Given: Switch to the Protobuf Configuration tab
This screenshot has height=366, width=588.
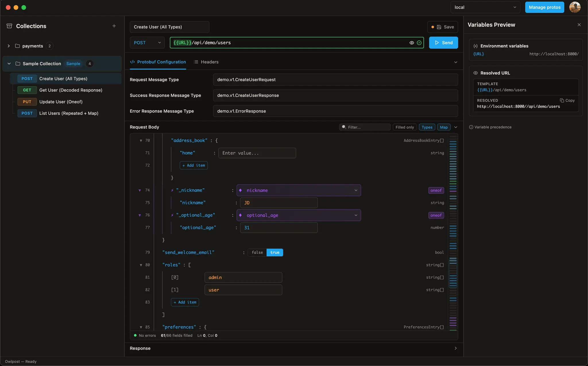Looking at the screenshot, I should pos(158,62).
